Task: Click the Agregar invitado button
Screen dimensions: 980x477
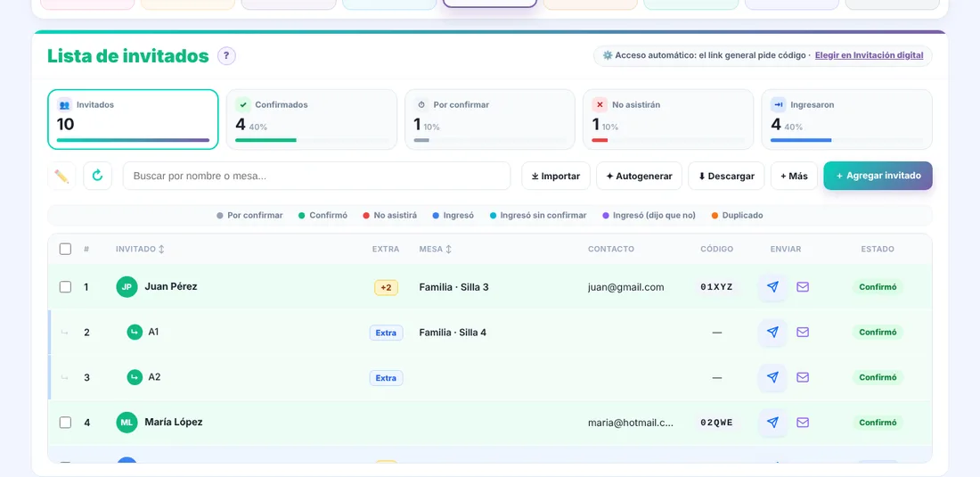Action: coord(878,176)
